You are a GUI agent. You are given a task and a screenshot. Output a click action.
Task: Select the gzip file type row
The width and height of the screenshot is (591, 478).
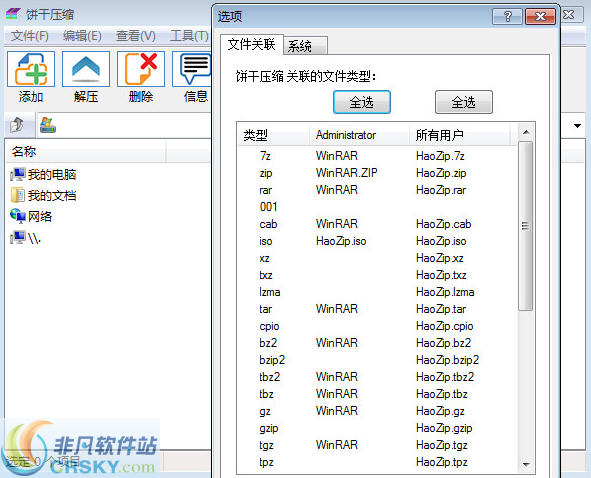(x=378, y=428)
